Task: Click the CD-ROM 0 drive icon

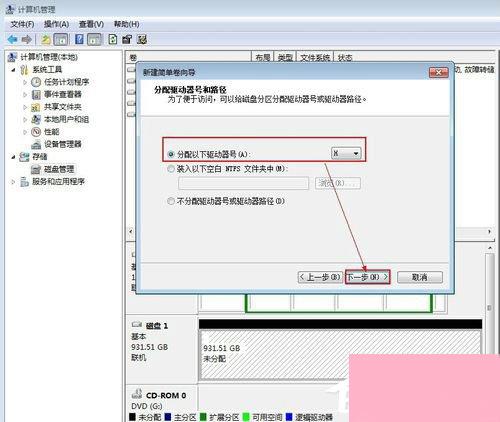Action: pos(137,394)
